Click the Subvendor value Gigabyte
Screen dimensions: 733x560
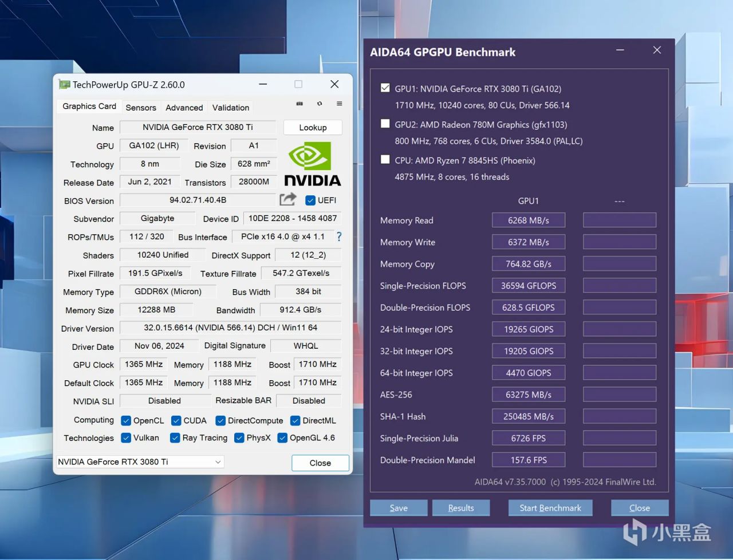[x=157, y=218]
